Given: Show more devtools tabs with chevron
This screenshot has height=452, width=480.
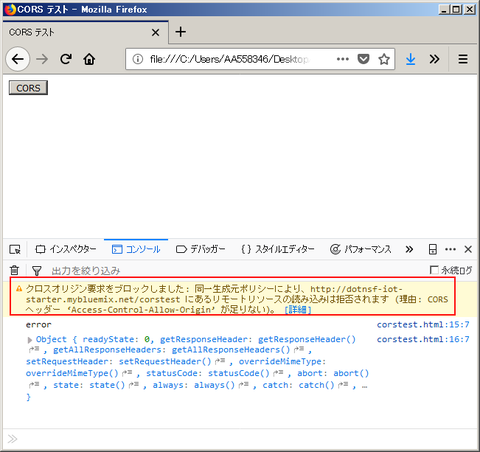Looking at the screenshot, I should click(x=409, y=249).
